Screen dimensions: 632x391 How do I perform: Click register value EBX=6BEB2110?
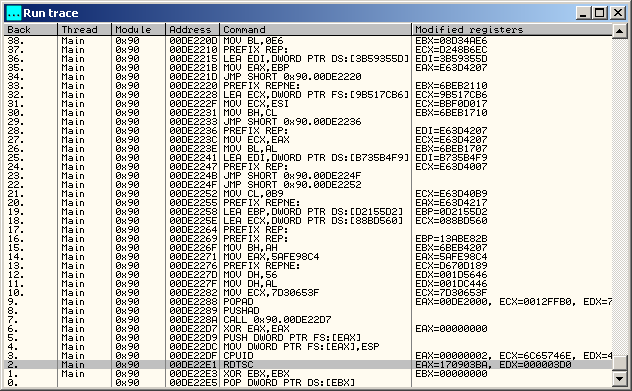(x=451, y=86)
